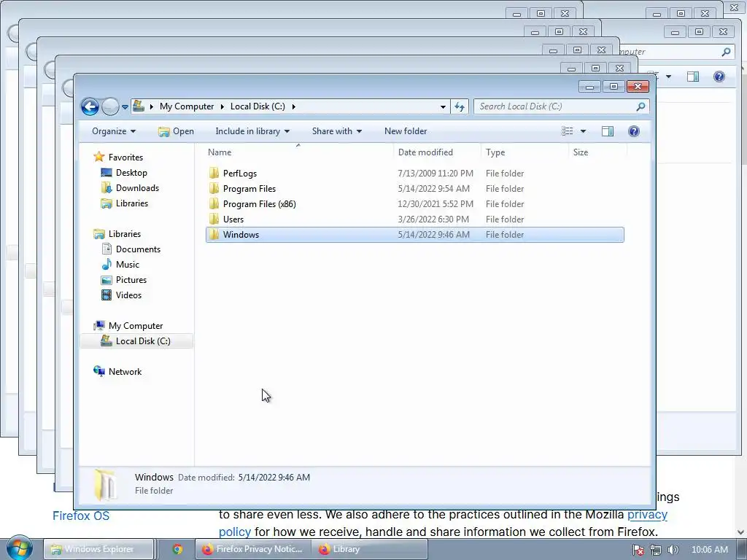
Task: Click the 10:06 AM taskbar clock
Action: click(x=709, y=550)
